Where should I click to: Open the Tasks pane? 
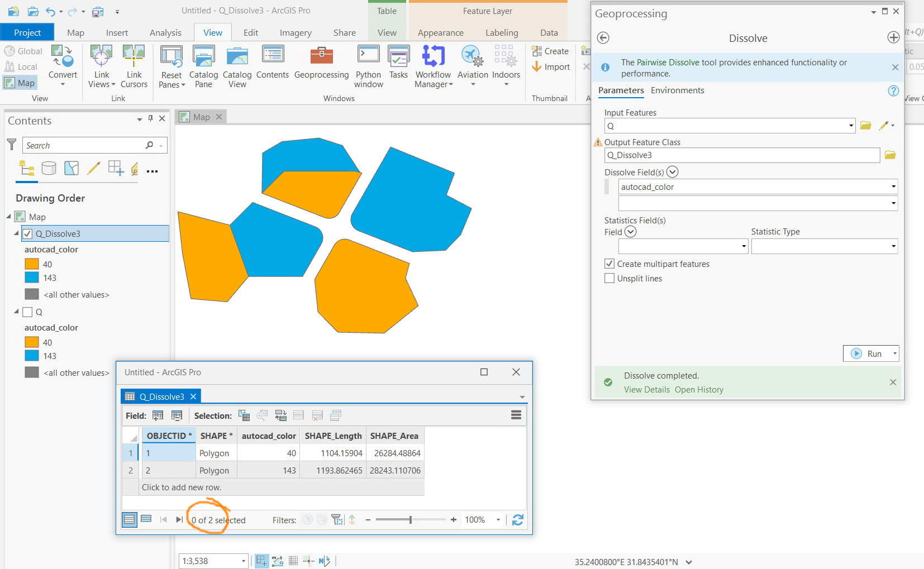398,63
